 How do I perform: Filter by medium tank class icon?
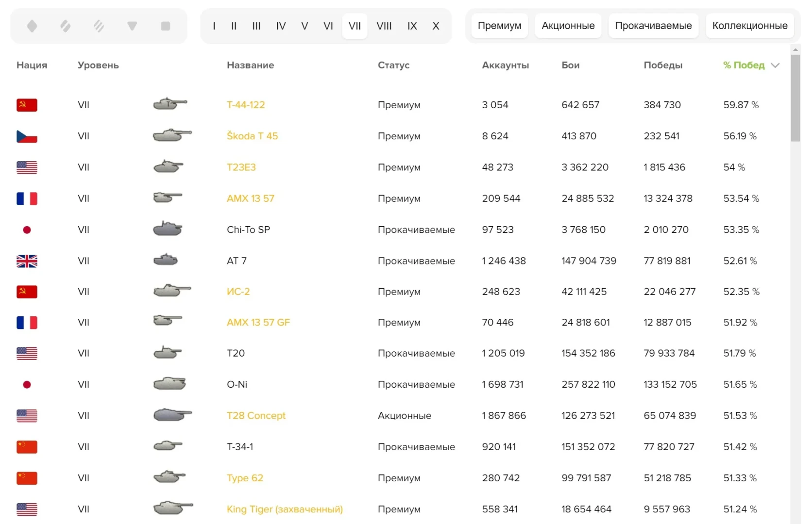pyautogui.click(x=66, y=26)
